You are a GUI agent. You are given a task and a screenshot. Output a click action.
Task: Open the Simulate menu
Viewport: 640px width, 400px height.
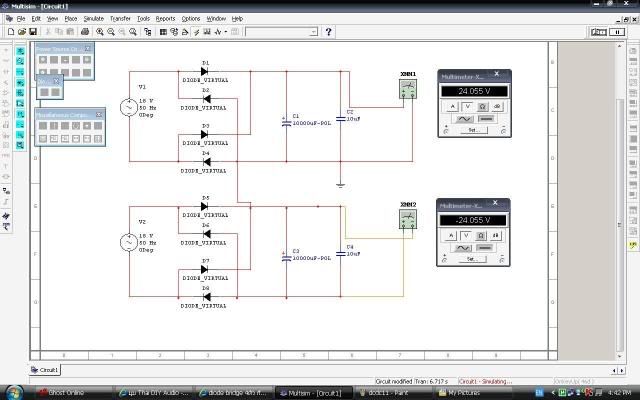coord(93,18)
